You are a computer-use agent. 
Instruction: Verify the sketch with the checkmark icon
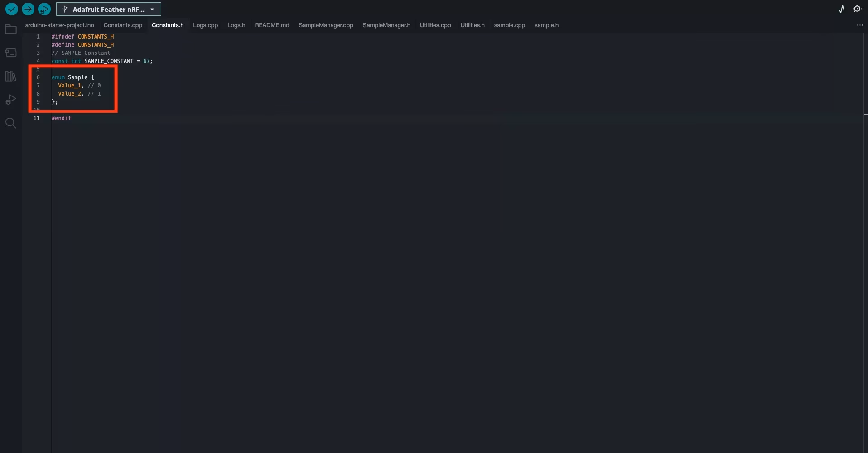(11, 9)
